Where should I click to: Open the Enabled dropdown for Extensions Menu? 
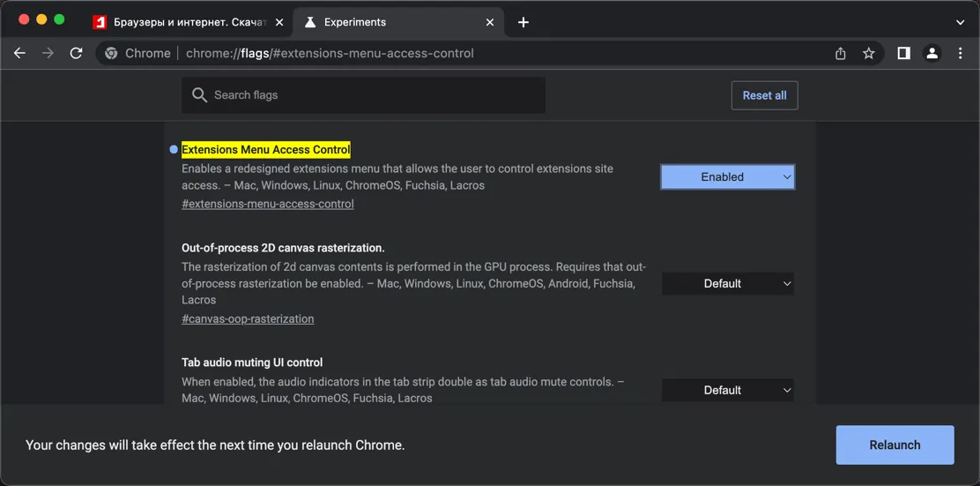[727, 177]
